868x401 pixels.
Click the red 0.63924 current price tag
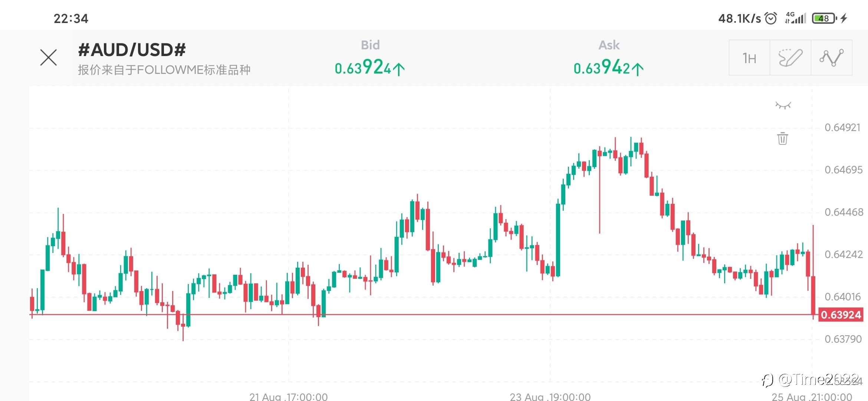point(841,315)
